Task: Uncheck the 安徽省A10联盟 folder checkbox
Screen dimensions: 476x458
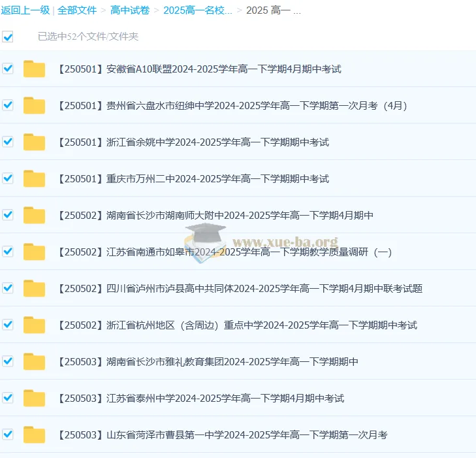Action: pyautogui.click(x=8, y=69)
